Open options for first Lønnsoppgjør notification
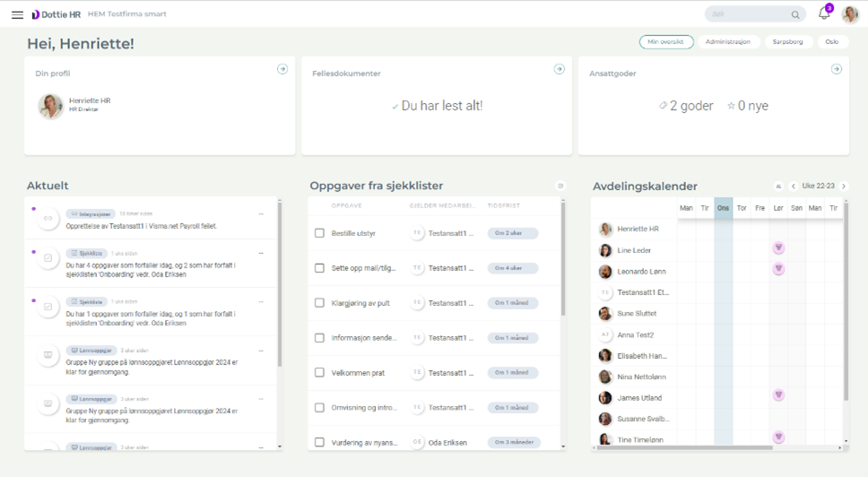 point(262,350)
